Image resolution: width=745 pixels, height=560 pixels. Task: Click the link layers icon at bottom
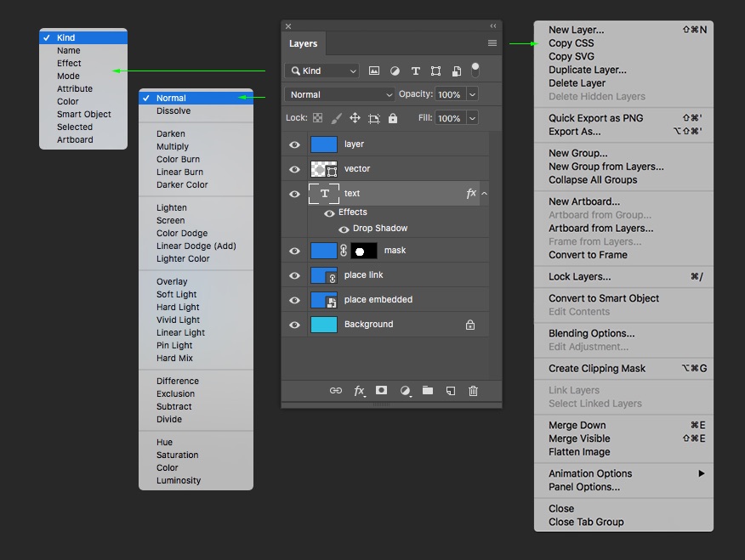pyautogui.click(x=336, y=391)
